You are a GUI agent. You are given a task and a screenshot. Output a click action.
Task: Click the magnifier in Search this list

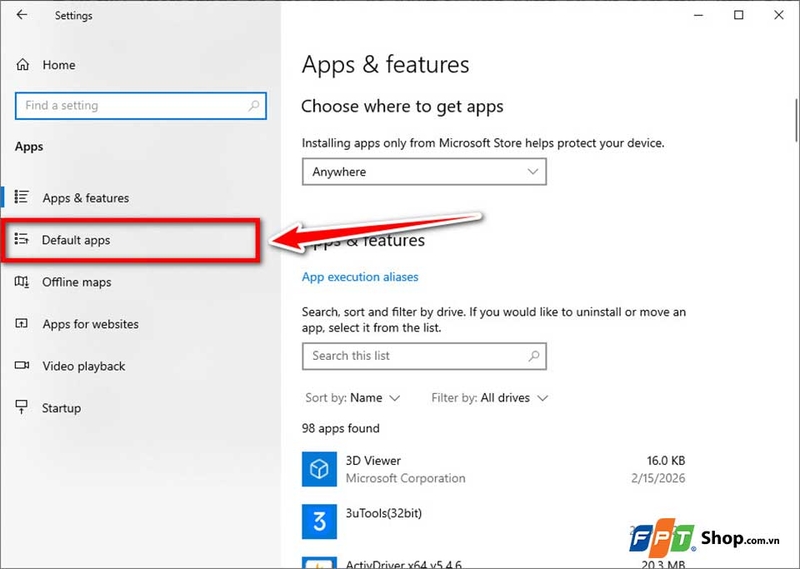tap(534, 356)
